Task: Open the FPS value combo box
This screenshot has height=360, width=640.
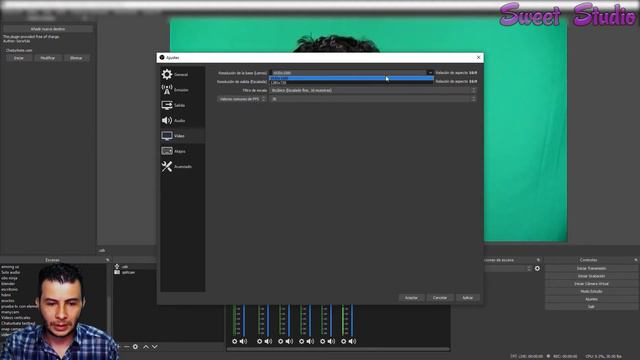Action: [x=373, y=99]
